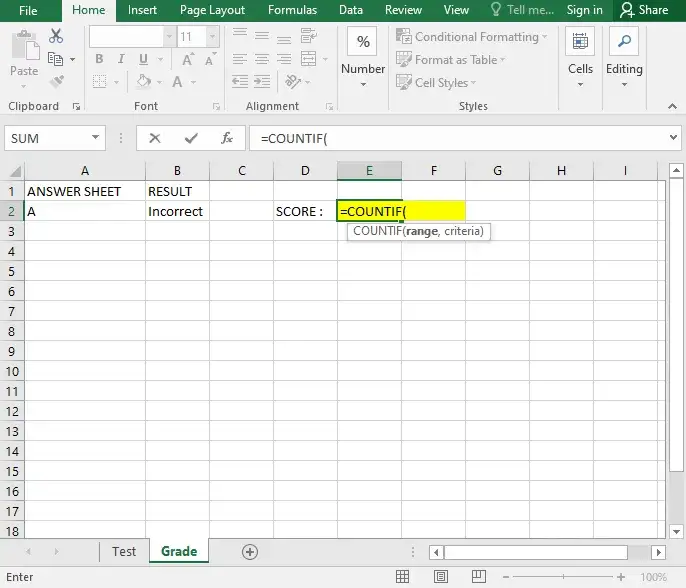This screenshot has width=686, height=588.
Task: Expand the Name Box dropdown showing SUM
Action: click(96, 138)
